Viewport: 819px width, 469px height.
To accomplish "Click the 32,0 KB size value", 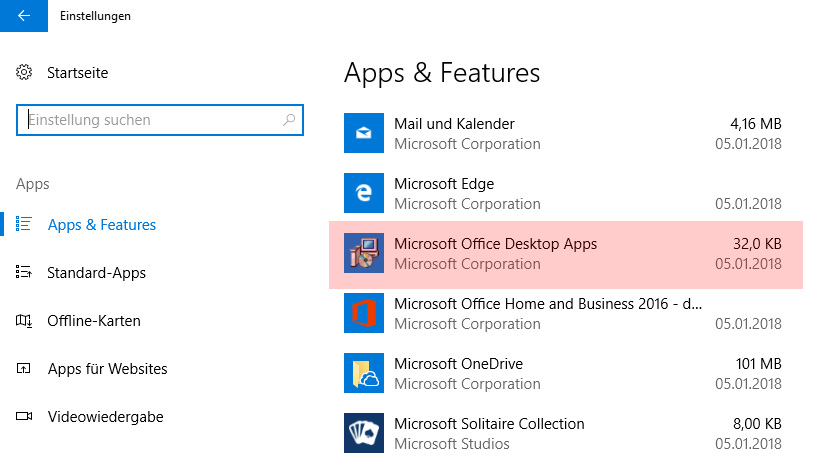I will tap(757, 244).
